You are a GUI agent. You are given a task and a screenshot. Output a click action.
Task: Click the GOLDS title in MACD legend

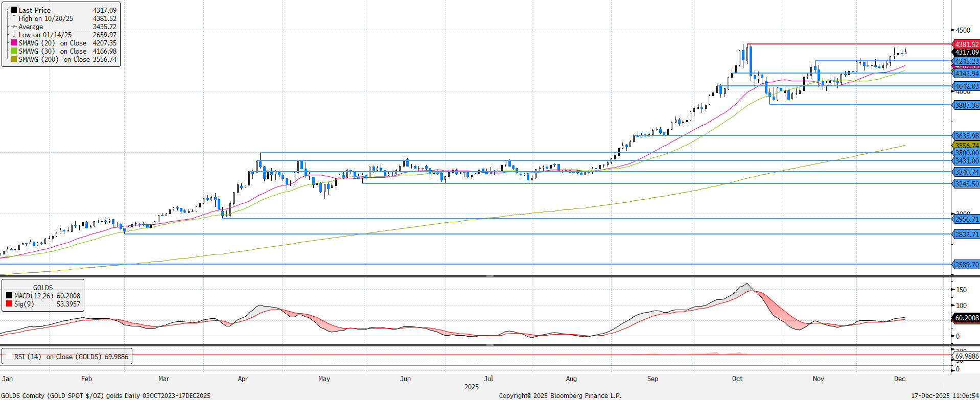(x=43, y=288)
